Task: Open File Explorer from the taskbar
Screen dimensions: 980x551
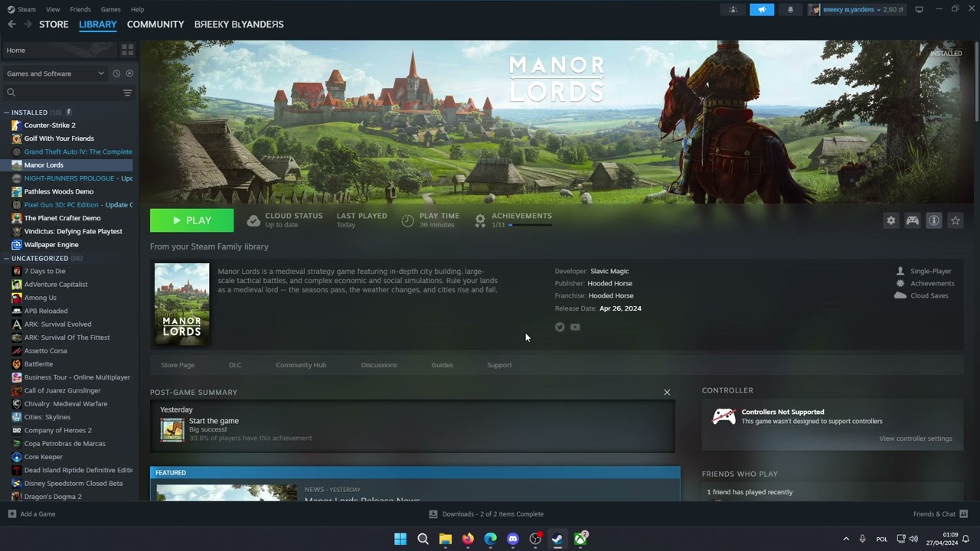Action: pos(446,539)
